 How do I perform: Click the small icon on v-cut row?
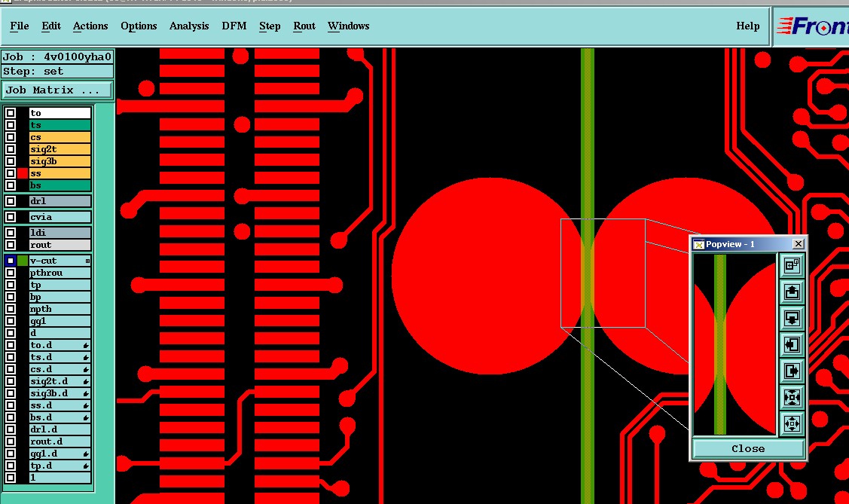pos(87,261)
